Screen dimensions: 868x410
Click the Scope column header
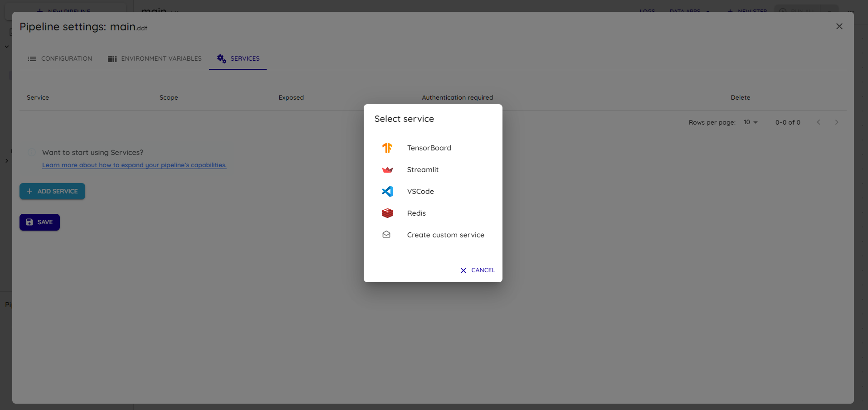coord(169,97)
